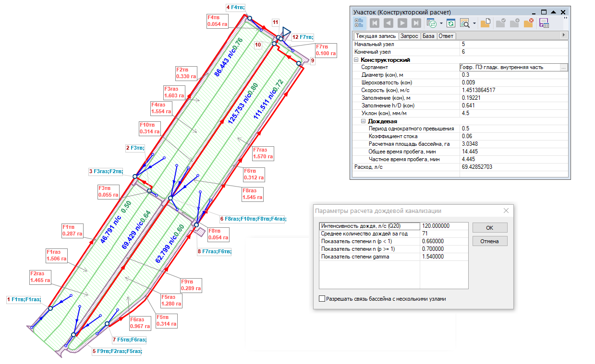Click the folder with red X icon
Image resolution: width=595 pixels, height=364 pixels.
pos(528,23)
